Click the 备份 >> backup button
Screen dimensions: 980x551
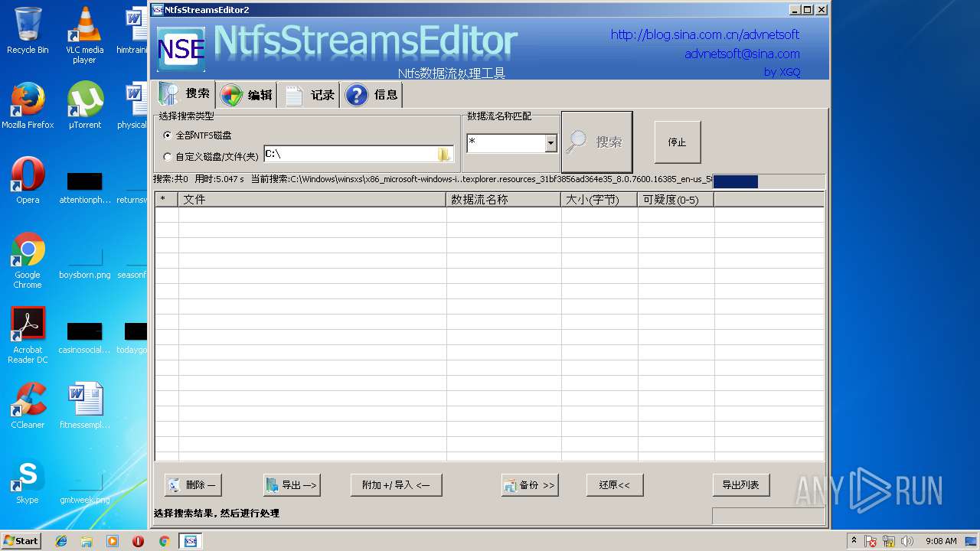pos(530,485)
